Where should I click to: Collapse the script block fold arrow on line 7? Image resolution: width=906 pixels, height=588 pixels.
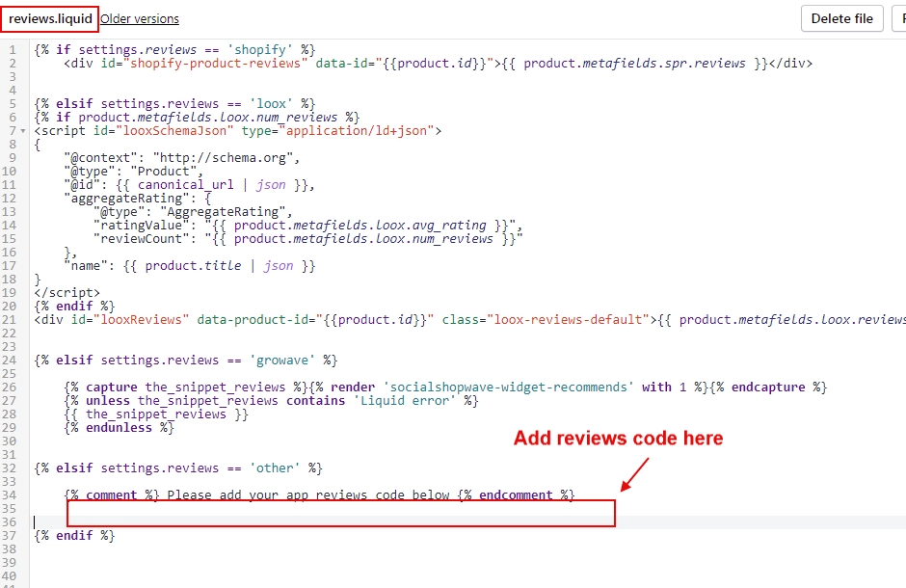pyautogui.click(x=23, y=131)
